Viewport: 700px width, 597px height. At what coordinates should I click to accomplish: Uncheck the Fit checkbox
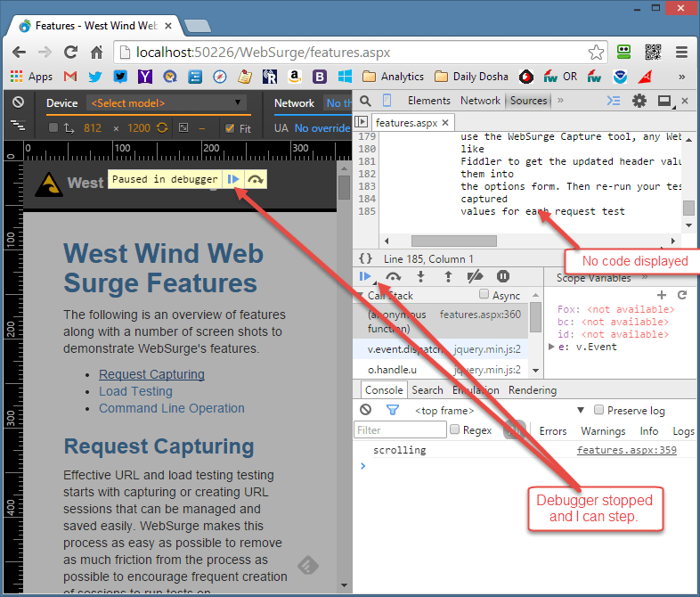click(x=230, y=128)
